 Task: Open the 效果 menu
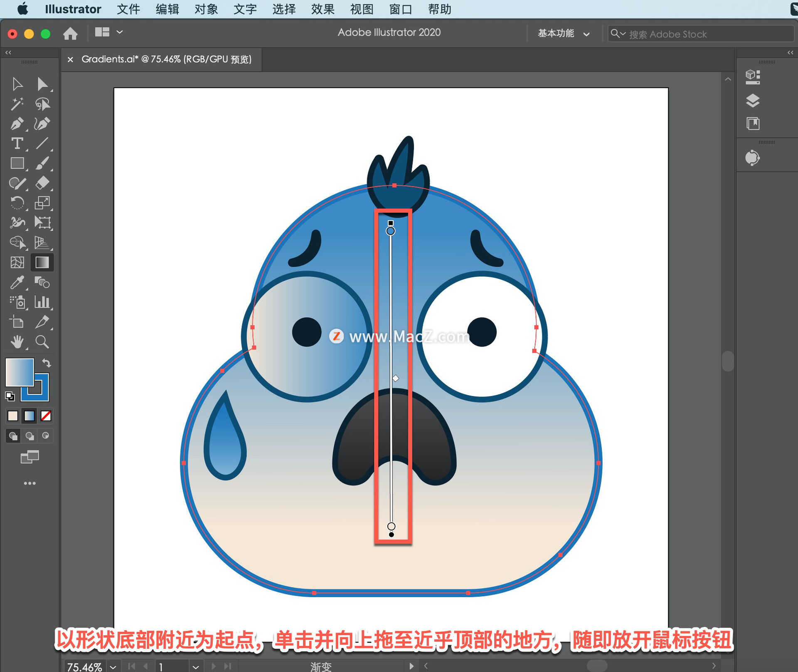[323, 9]
